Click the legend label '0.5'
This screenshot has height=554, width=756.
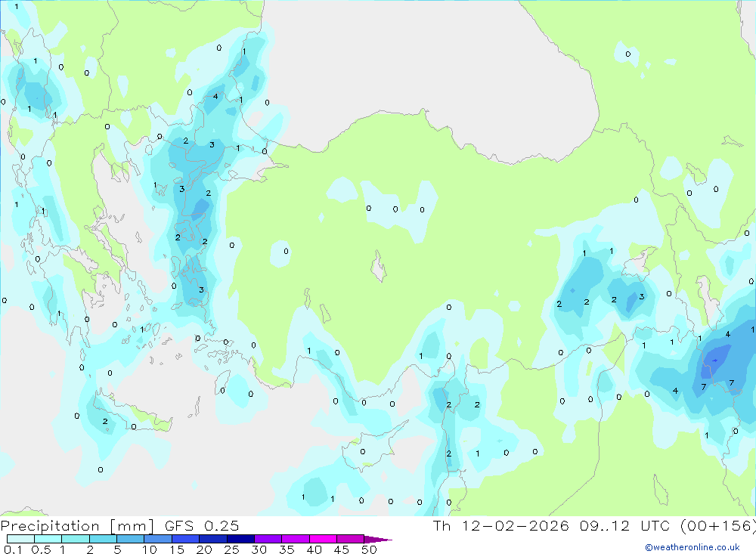click(x=41, y=549)
